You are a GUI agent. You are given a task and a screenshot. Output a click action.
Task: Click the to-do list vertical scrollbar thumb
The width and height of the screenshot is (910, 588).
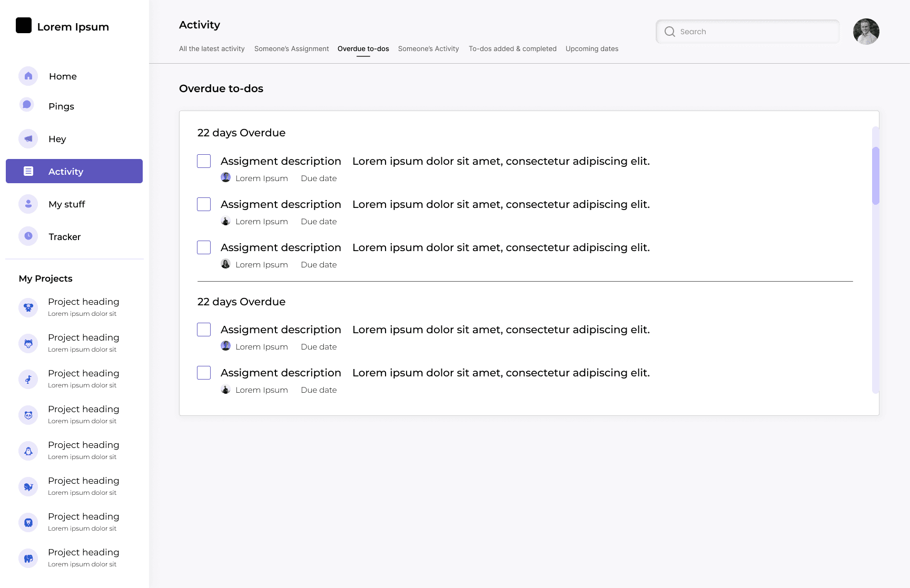click(876, 176)
